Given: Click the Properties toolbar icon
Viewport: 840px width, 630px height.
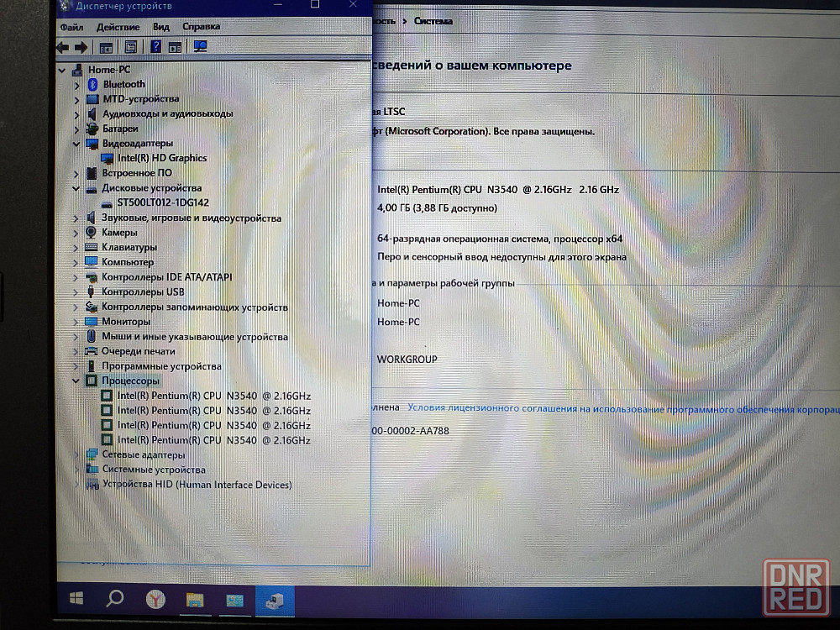Looking at the screenshot, I should 130,47.
